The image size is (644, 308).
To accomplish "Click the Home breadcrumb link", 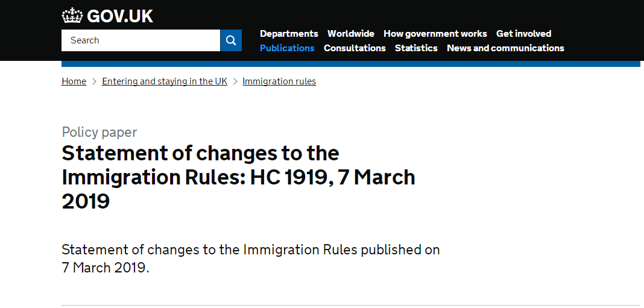I will (x=74, y=81).
